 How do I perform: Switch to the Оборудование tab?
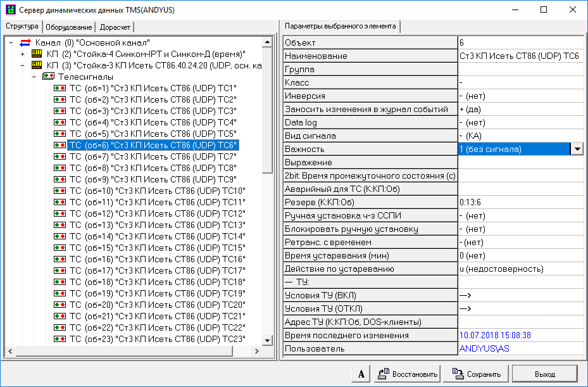click(x=69, y=27)
